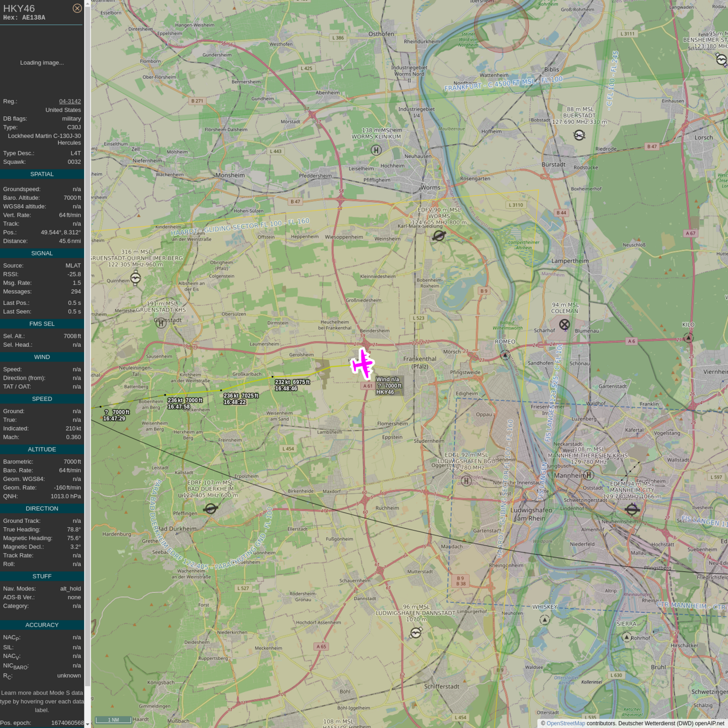
Task: Select the Coleman closed airfield icon
Action: click(x=565, y=325)
